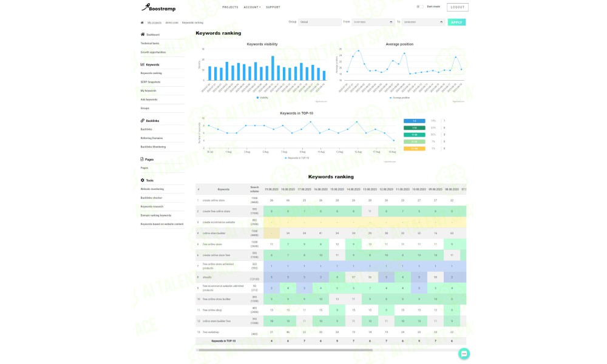Open My keywords in sidebar
Screen dimensions: 607x364
[148, 90]
